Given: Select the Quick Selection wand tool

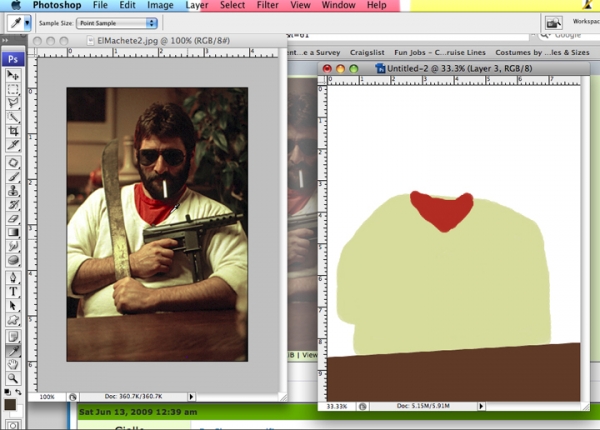Looking at the screenshot, I should click(13, 117).
